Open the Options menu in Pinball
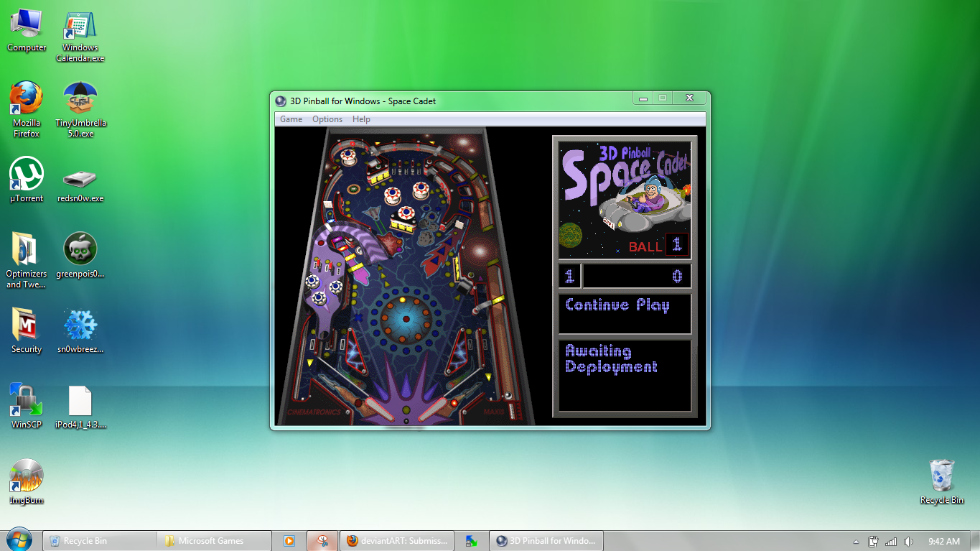 327,119
